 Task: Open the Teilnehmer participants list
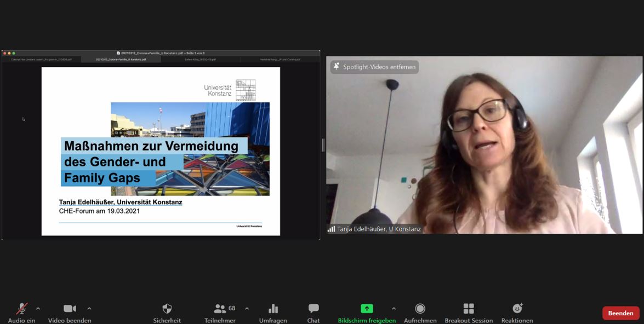[x=220, y=309]
